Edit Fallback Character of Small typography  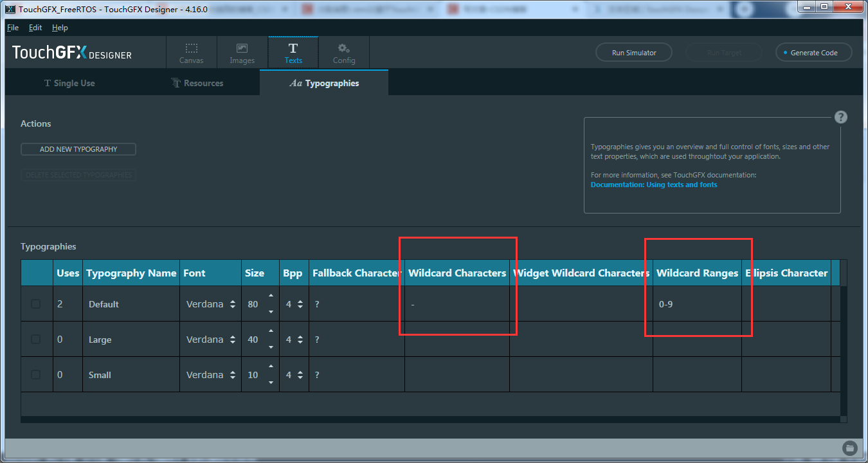coord(357,375)
